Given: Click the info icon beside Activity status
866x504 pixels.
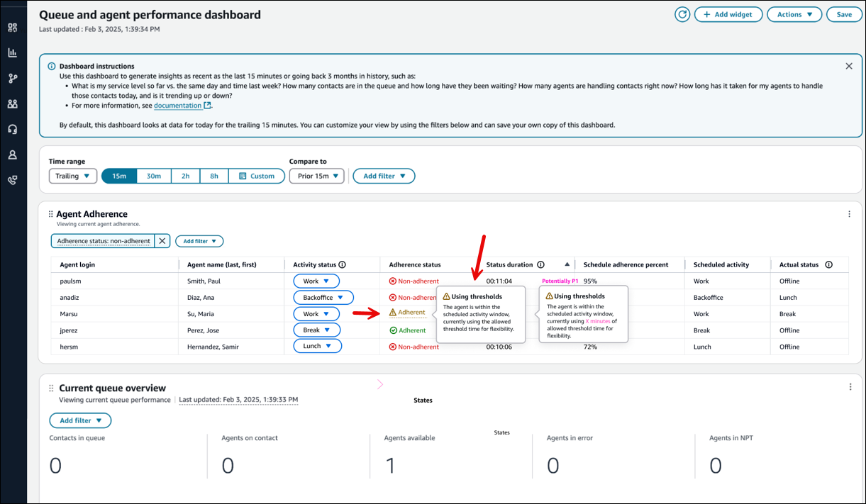Looking at the screenshot, I should pyautogui.click(x=343, y=265).
